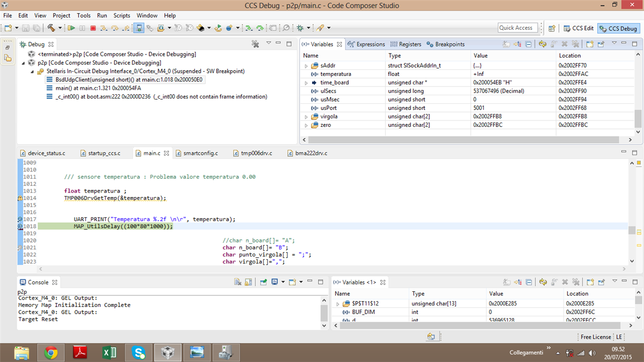Click the editor vertical scrollbar thumb
Image resolution: width=644 pixels, height=362 pixels.
632,230
